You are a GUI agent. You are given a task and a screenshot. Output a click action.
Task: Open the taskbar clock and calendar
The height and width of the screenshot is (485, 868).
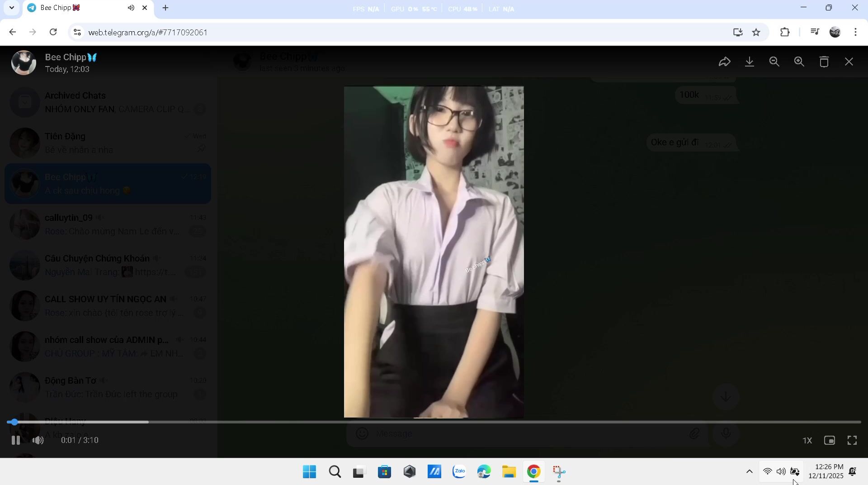(x=826, y=471)
